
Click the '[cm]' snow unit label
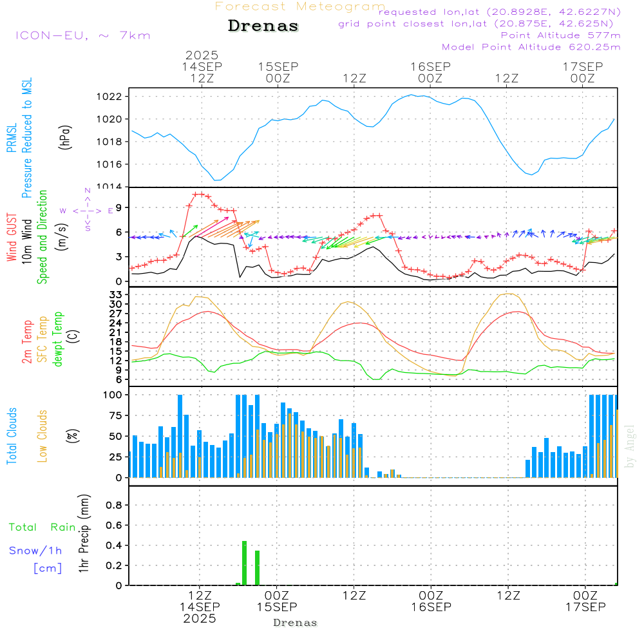pyautogui.click(x=48, y=569)
